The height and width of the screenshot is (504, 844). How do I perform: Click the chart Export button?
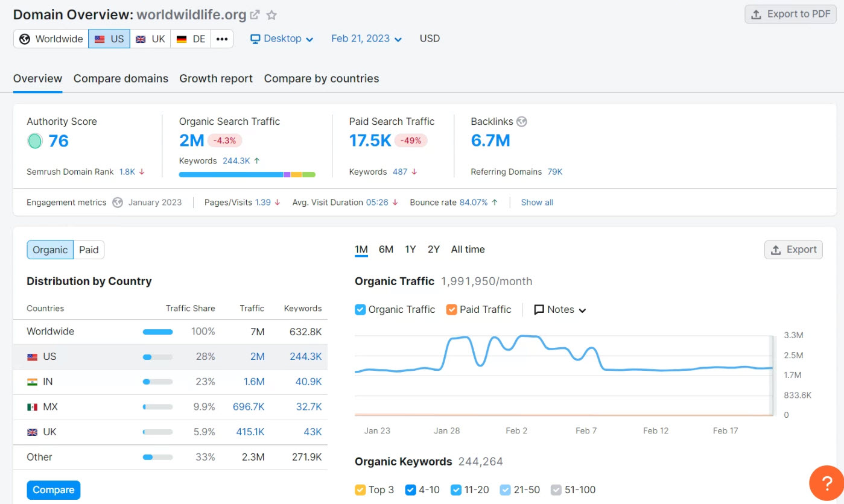[x=793, y=250]
